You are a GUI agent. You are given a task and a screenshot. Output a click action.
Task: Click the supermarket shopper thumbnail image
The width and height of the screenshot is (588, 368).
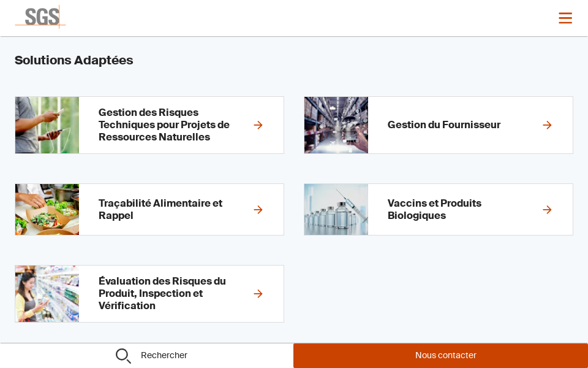[x=47, y=294]
